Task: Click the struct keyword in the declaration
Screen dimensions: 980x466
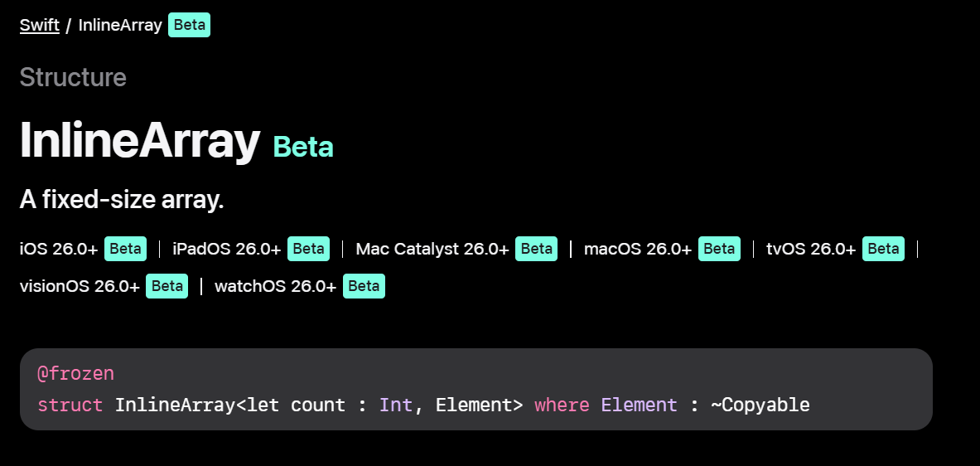Action: (70, 405)
